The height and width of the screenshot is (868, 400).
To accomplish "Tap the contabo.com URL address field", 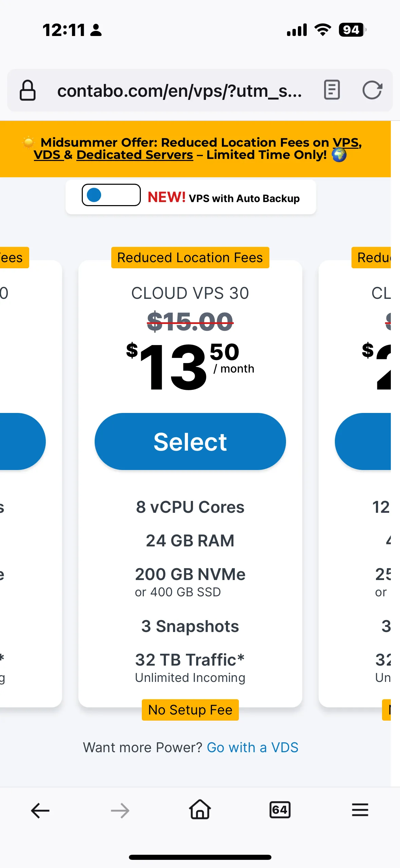I will pos(179,91).
